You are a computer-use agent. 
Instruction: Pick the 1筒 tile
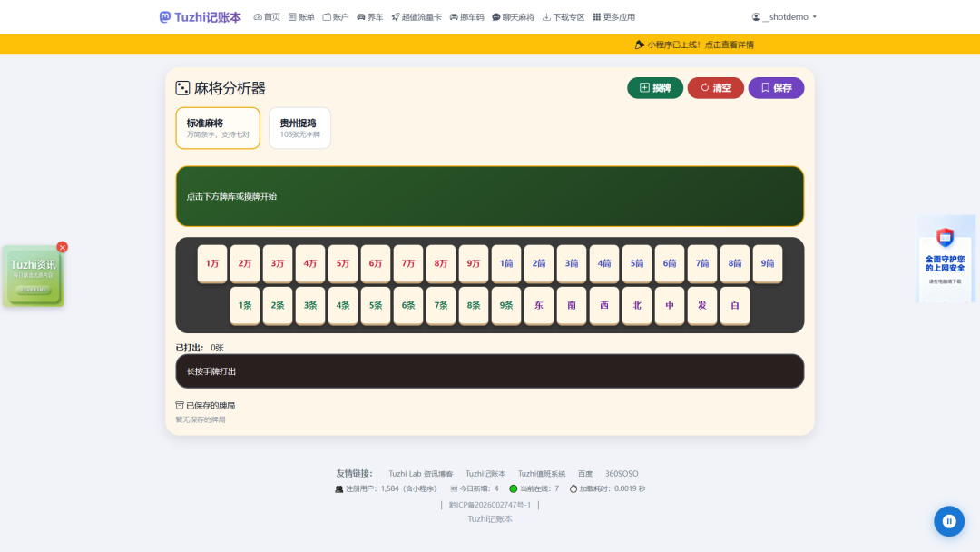click(506, 264)
